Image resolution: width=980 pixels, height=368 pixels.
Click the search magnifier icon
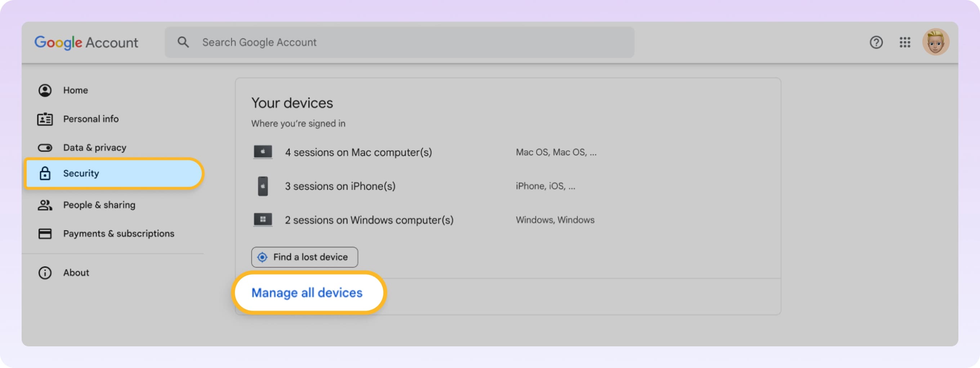pyautogui.click(x=183, y=42)
